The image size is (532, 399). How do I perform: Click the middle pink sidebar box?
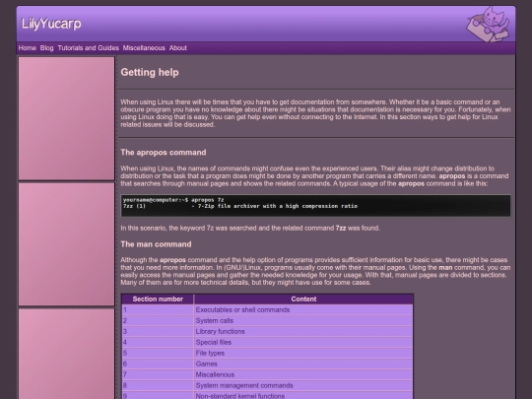pyautogui.click(x=67, y=244)
